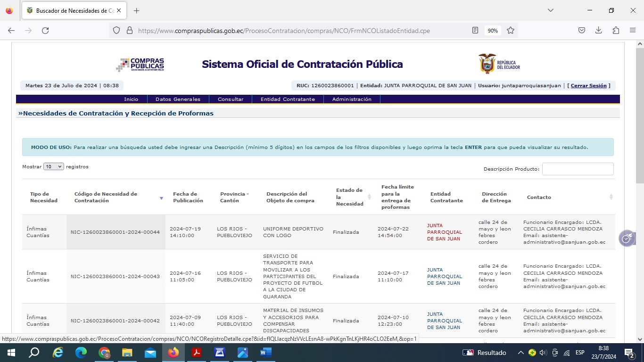Expand the Mostrar registros dropdown
The image size is (644, 362).
53,167
